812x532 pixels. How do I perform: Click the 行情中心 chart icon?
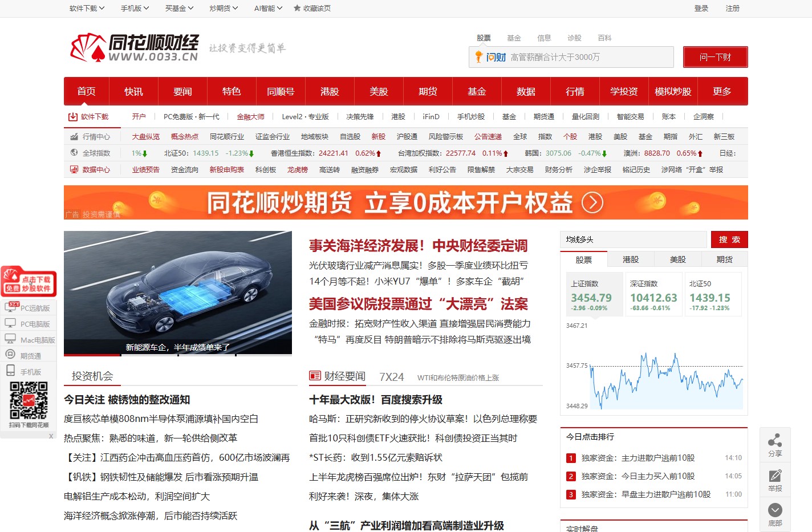pyautogui.click(x=74, y=137)
